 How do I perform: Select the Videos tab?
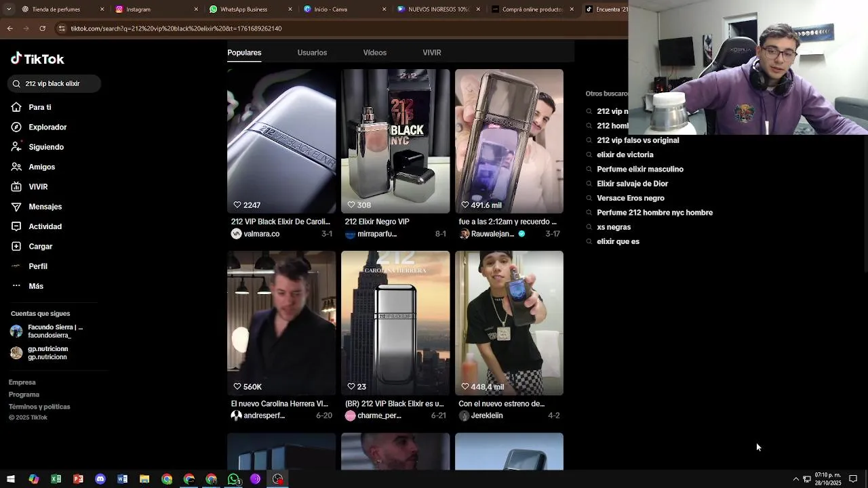374,52
